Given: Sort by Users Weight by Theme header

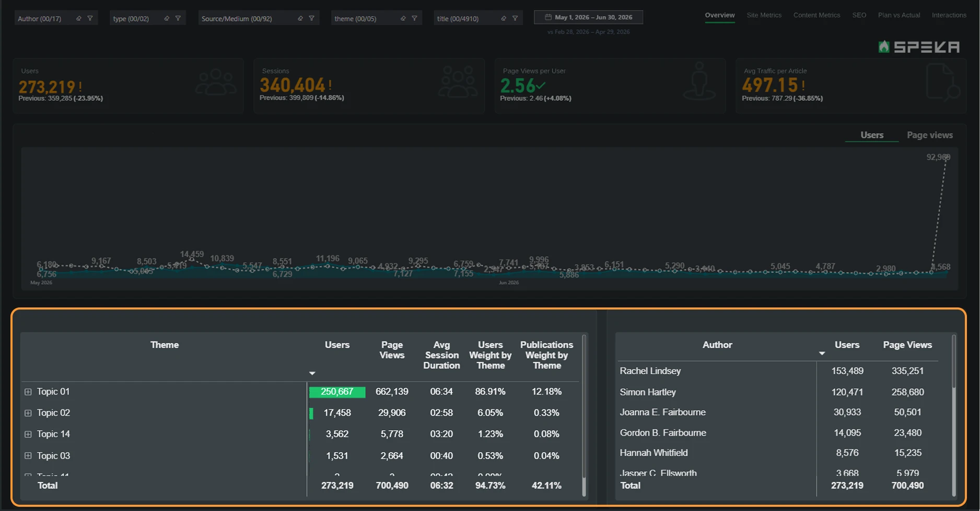Looking at the screenshot, I should coord(490,355).
